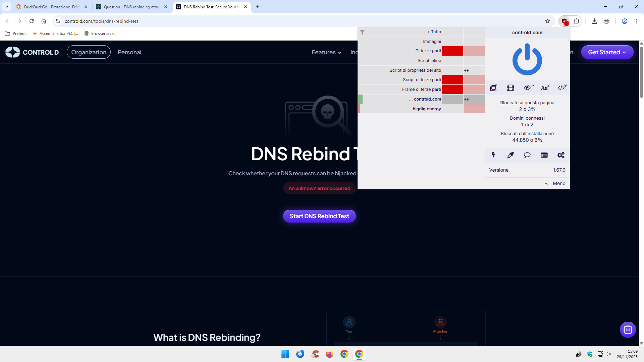The image size is (644, 362).
Task: Click the bigdig.energy domain row
Action: click(x=427, y=109)
